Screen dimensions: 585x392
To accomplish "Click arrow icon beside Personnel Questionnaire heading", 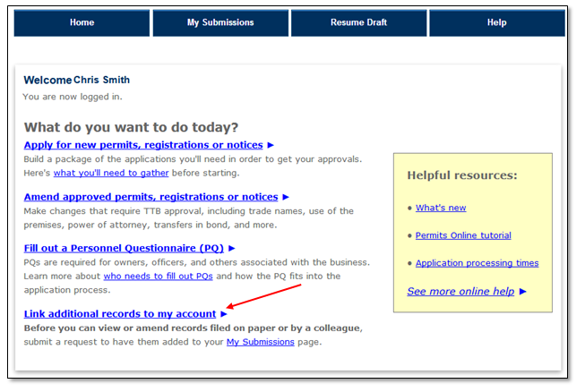I will point(231,248).
